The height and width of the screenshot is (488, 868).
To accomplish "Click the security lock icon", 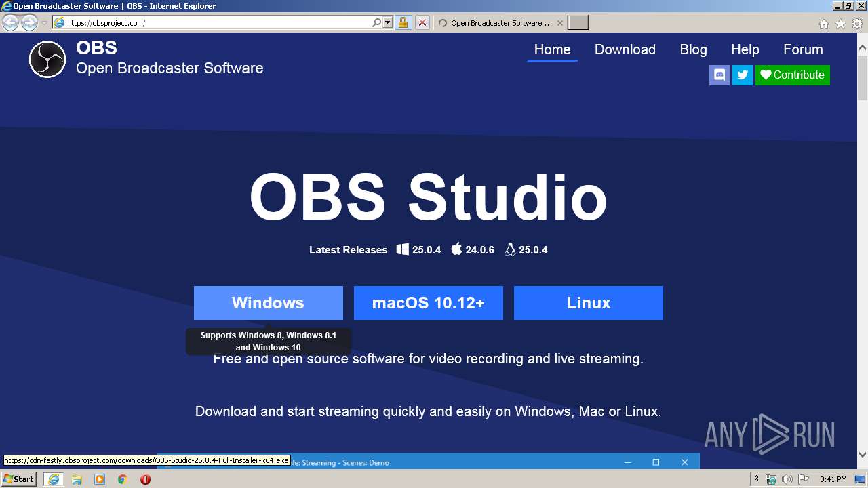I will click(x=403, y=22).
